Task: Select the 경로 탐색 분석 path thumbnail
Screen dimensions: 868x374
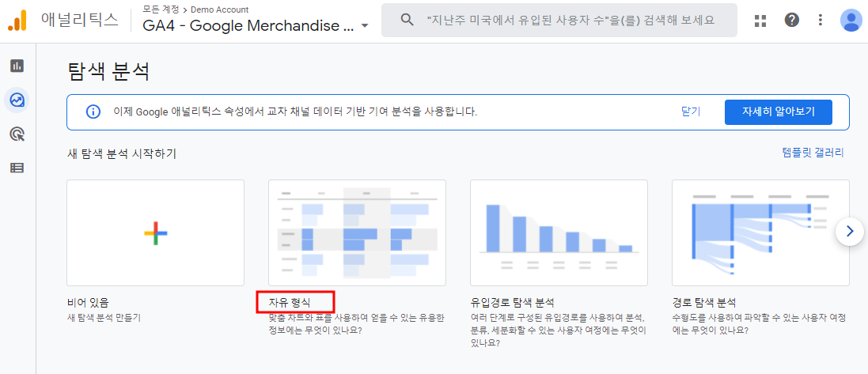Action: click(x=760, y=233)
